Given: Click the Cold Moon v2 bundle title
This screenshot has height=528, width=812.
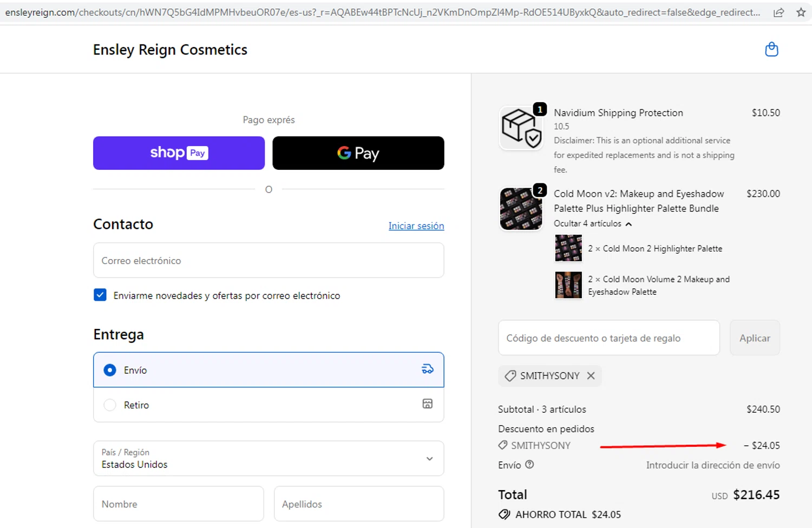Looking at the screenshot, I should (x=639, y=201).
